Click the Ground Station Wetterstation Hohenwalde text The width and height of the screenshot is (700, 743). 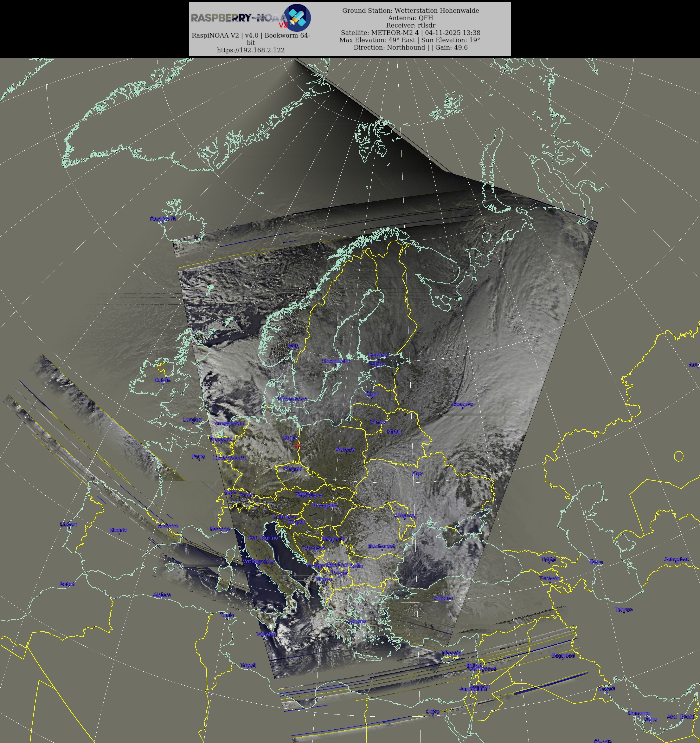[410, 10]
